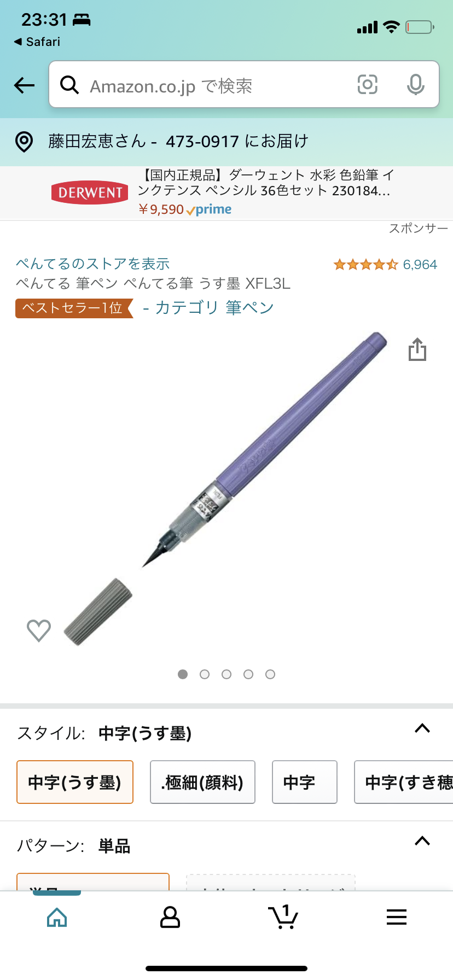Go to home tab icon
The height and width of the screenshot is (980, 453).
pyautogui.click(x=57, y=917)
